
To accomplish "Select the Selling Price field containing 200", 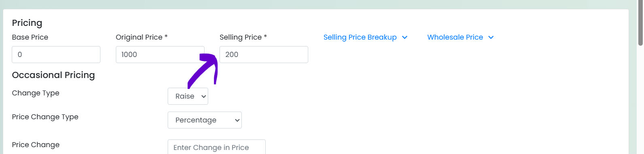I will [x=264, y=55].
